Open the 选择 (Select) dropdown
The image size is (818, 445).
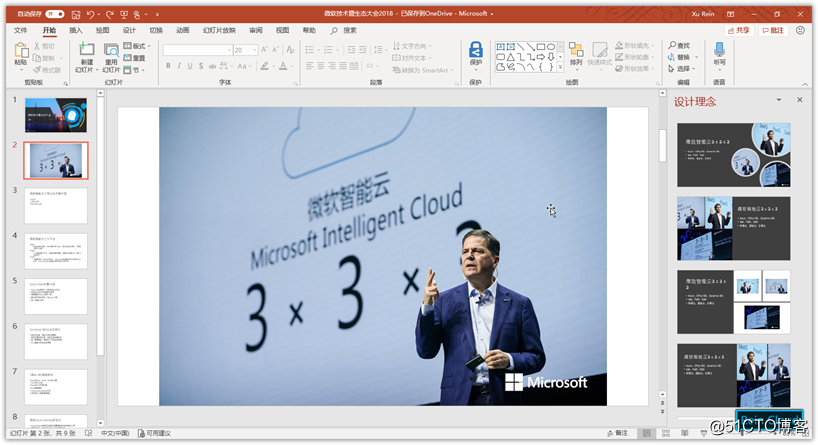click(x=682, y=68)
